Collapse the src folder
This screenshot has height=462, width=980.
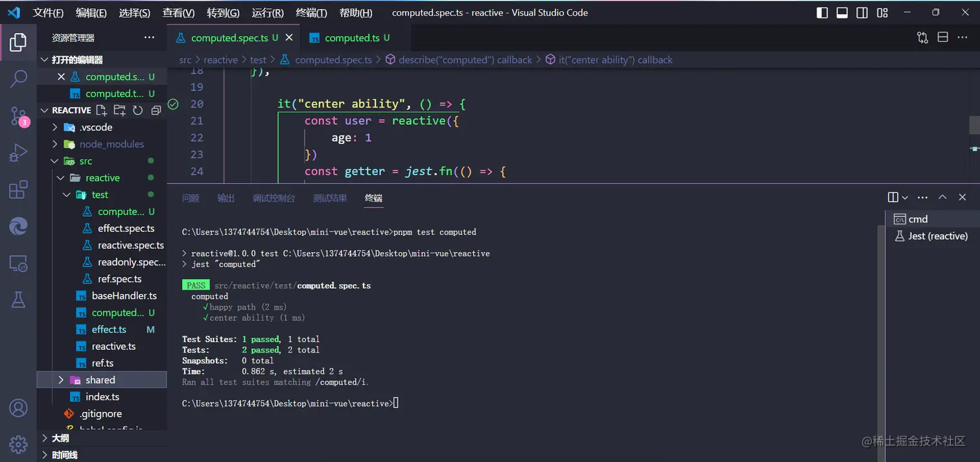tap(55, 161)
